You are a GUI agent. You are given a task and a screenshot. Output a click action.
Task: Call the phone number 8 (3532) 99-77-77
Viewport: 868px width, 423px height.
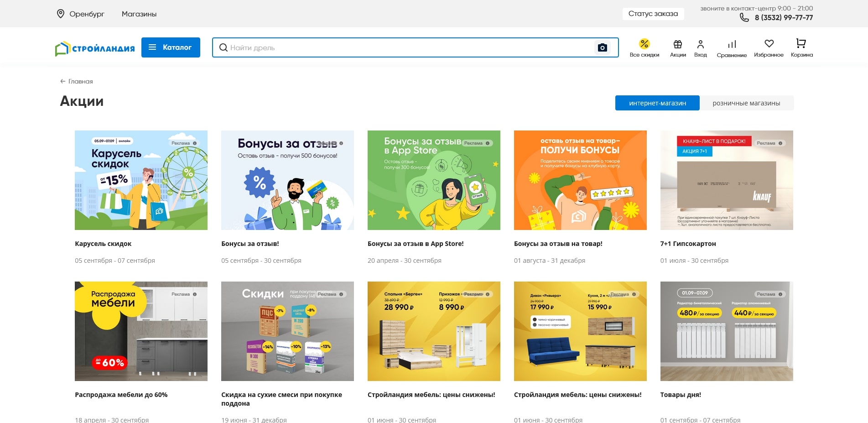coord(783,18)
